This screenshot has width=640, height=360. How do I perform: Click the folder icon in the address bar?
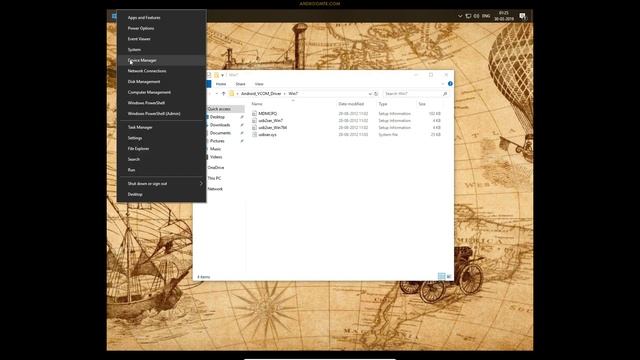point(231,93)
